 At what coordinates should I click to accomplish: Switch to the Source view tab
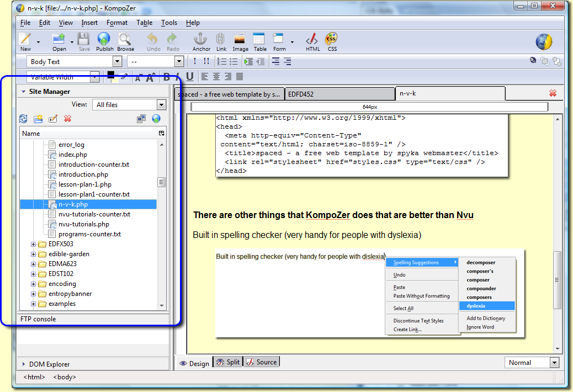coord(262,362)
